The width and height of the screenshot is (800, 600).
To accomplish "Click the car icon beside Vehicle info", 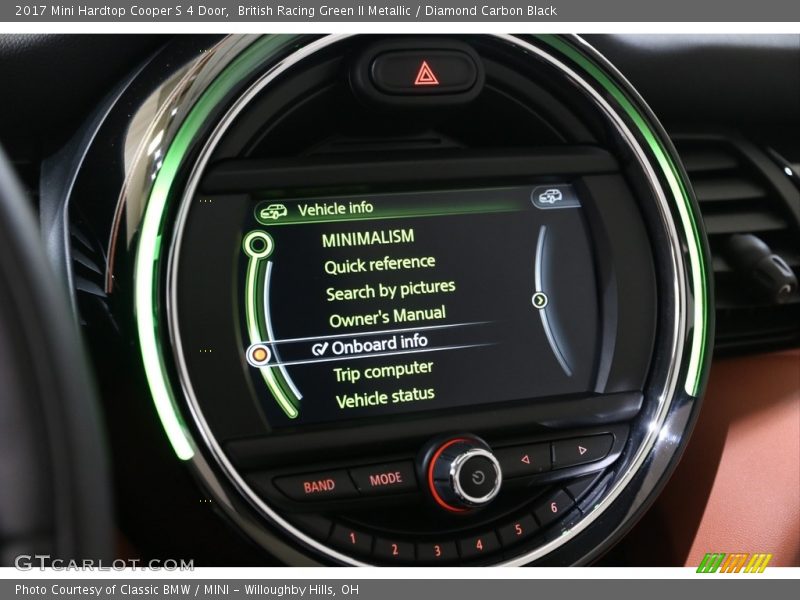I will pyautogui.click(x=274, y=212).
